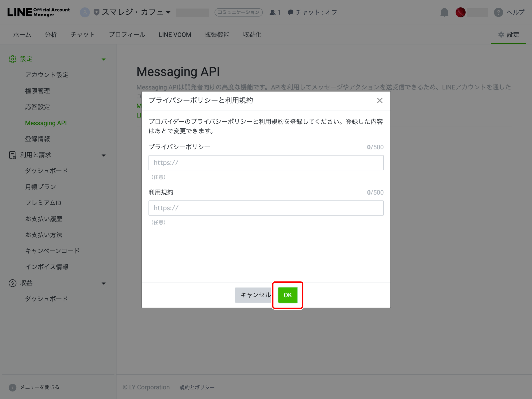Viewport: 532px width, 399px height.
Task: Click the 収益 dollar coin icon
Action: [x=12, y=283]
